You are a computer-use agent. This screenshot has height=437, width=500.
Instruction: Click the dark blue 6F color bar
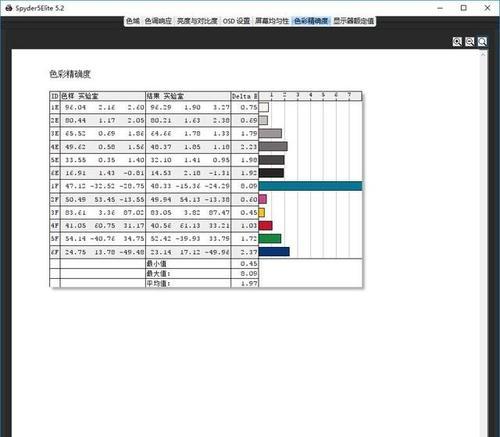pos(274,252)
